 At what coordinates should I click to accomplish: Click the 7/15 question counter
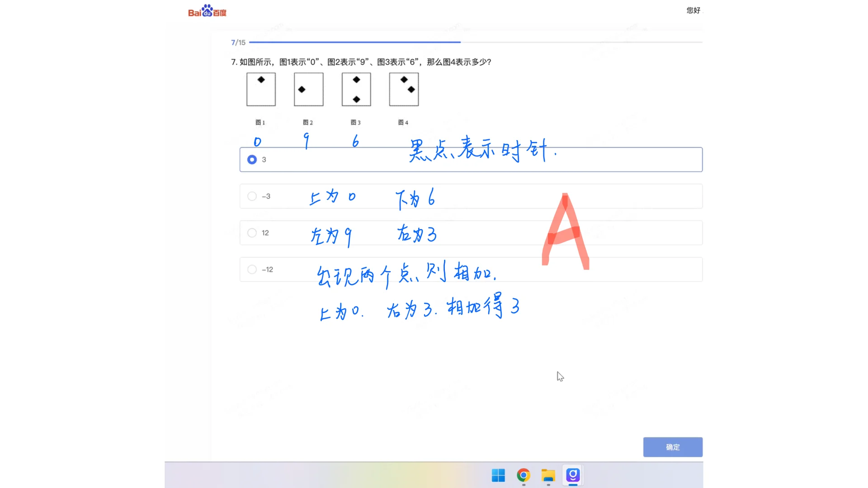coord(238,42)
